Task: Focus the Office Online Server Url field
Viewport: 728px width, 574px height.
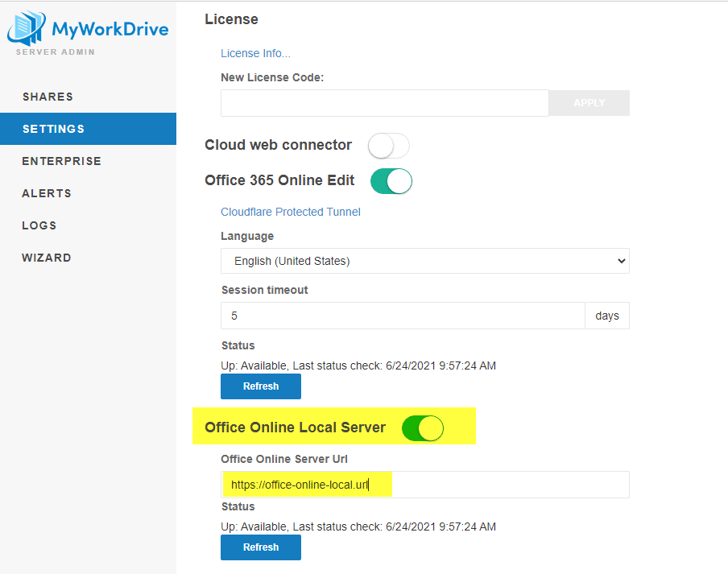Action: (x=424, y=485)
